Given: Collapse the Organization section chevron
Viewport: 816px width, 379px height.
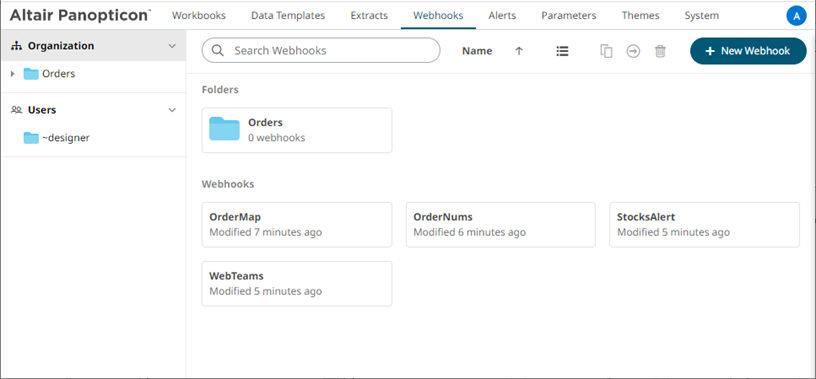Looking at the screenshot, I should click(x=172, y=46).
